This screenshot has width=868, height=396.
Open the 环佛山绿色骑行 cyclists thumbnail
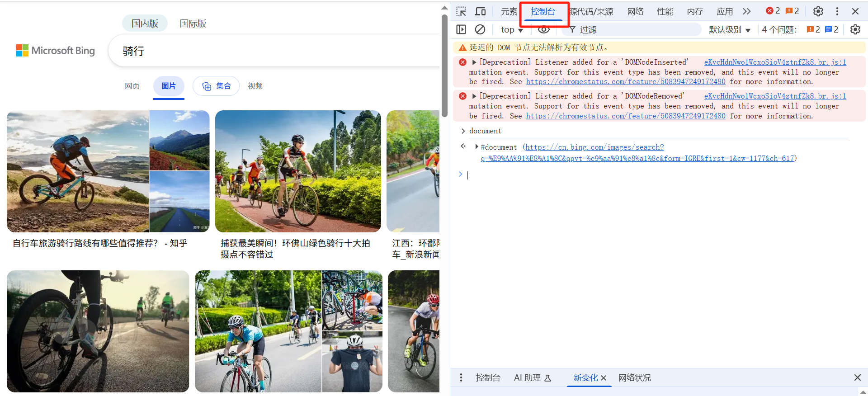(x=298, y=171)
